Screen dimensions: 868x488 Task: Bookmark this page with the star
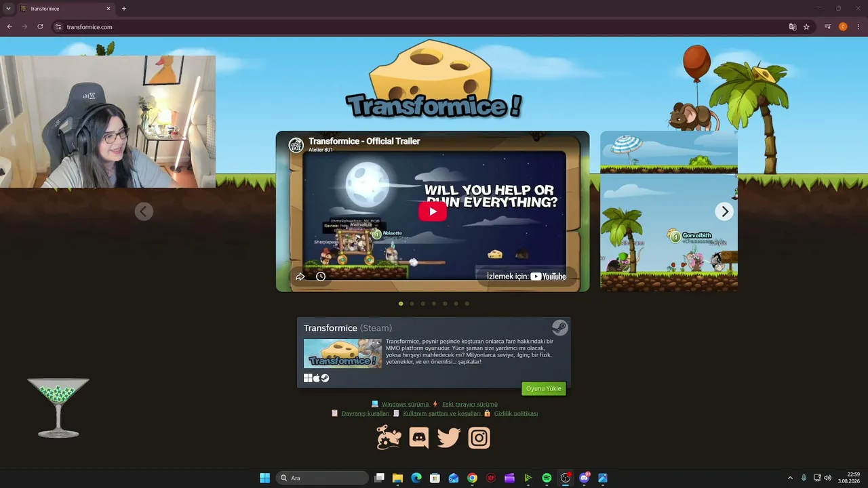(806, 27)
